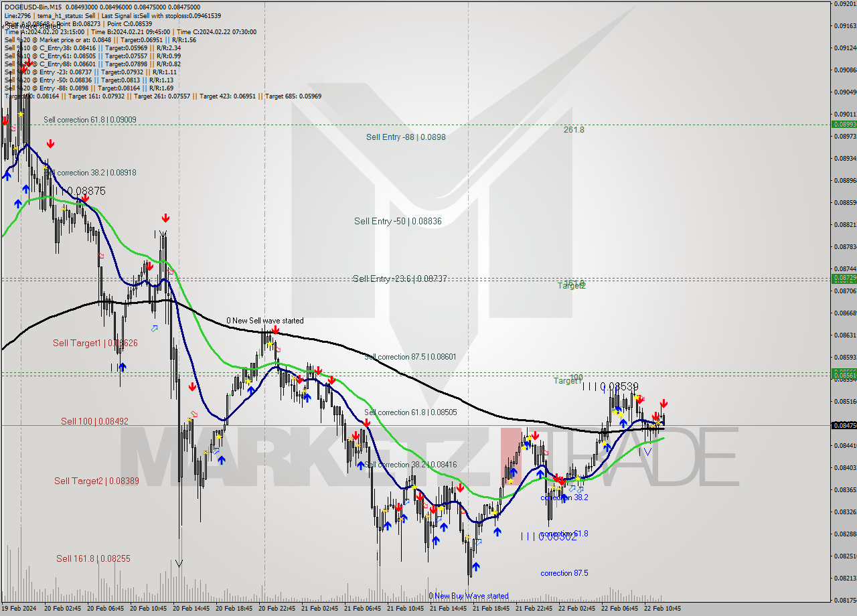
Task: Select the 'Sell correction 61.8 | 0.09009' label
Action: [x=90, y=120]
